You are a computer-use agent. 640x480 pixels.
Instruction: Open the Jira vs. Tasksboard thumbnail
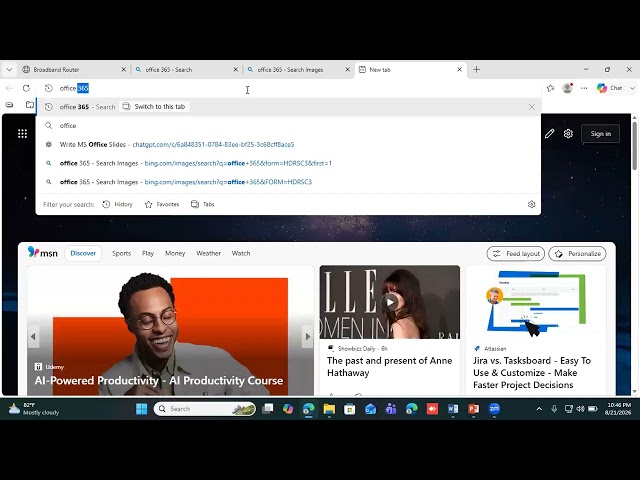536,302
